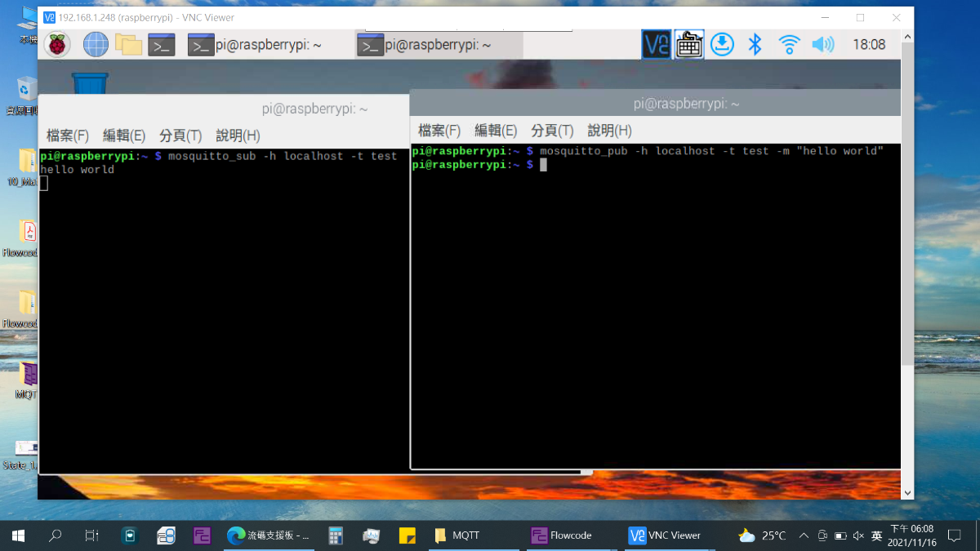Open the Bluetooth panel menu
The width and height of the screenshot is (980, 551).
pyautogui.click(x=755, y=45)
